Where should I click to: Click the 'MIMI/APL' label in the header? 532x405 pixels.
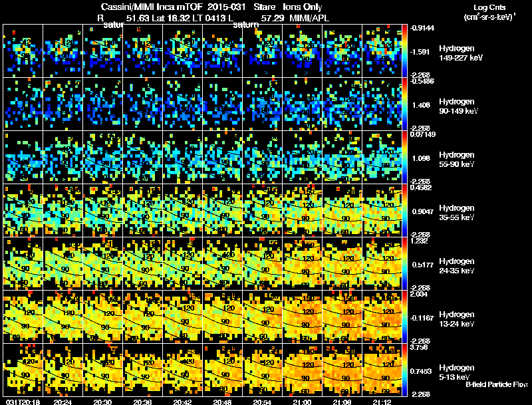(x=309, y=18)
